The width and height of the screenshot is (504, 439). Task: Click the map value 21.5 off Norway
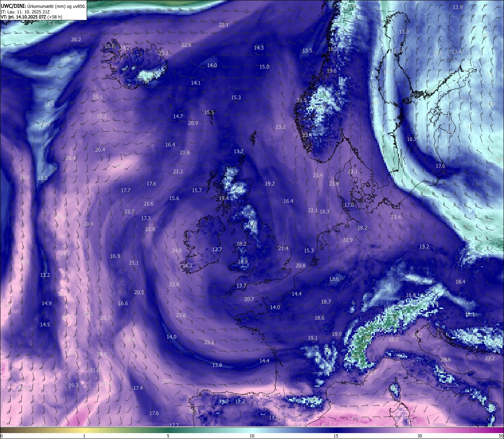pos(302,100)
